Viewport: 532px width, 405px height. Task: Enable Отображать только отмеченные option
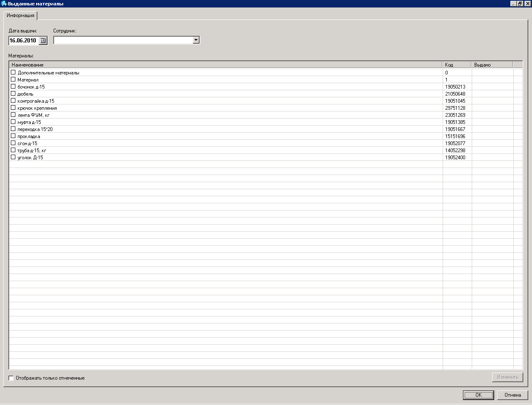point(11,378)
